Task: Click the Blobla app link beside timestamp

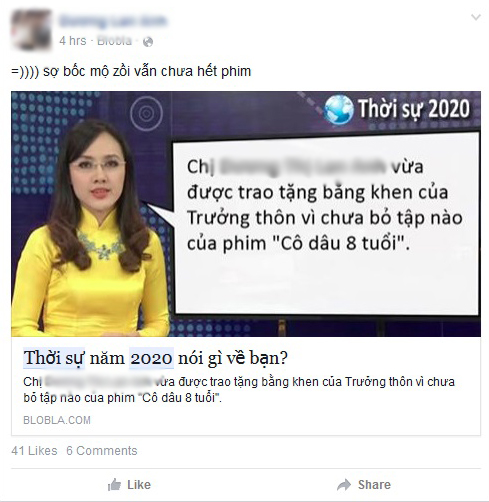Action: click(114, 41)
